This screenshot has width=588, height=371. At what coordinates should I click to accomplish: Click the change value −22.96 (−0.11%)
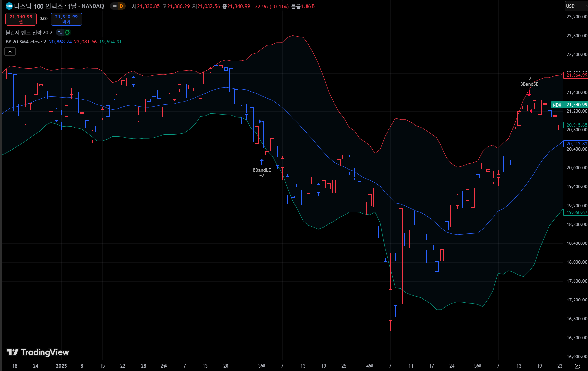(271, 6)
